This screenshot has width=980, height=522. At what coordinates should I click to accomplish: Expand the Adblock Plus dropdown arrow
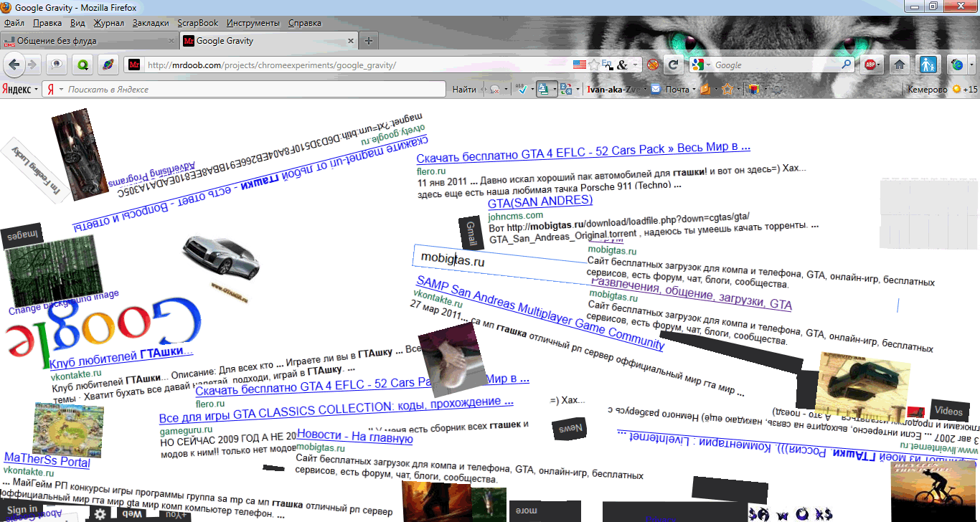[x=880, y=65]
